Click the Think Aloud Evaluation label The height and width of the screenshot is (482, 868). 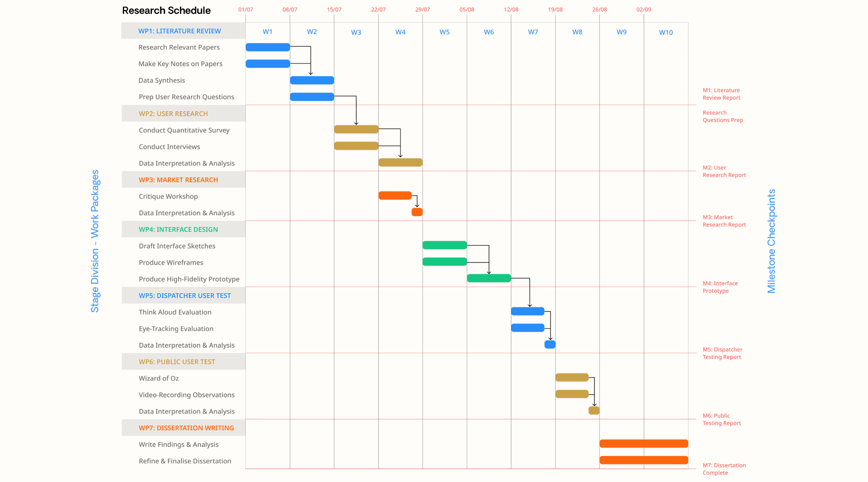click(x=175, y=312)
